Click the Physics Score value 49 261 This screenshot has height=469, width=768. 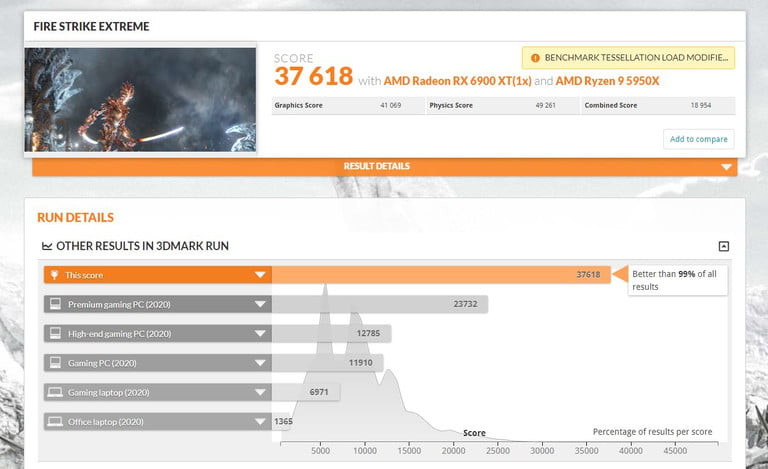545,105
